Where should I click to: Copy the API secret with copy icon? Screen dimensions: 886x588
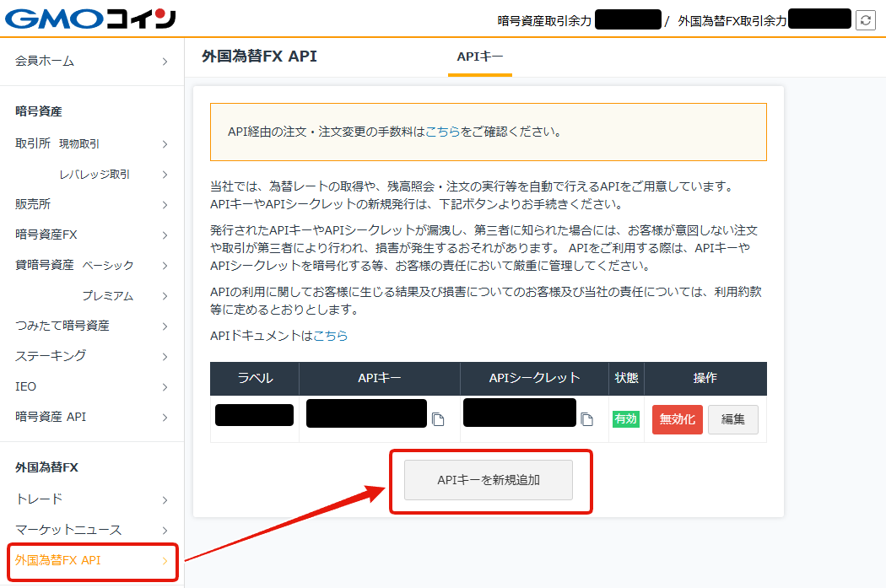pyautogui.click(x=586, y=419)
